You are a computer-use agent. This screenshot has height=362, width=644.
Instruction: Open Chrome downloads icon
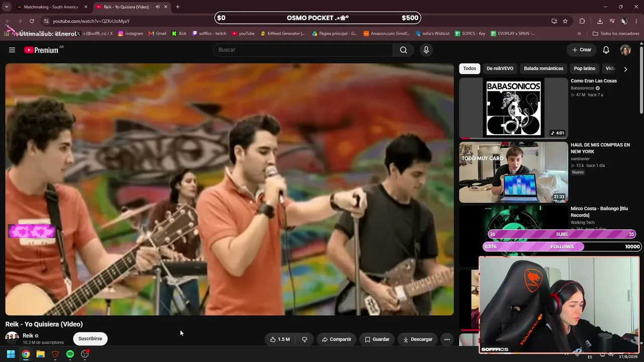[x=600, y=21]
